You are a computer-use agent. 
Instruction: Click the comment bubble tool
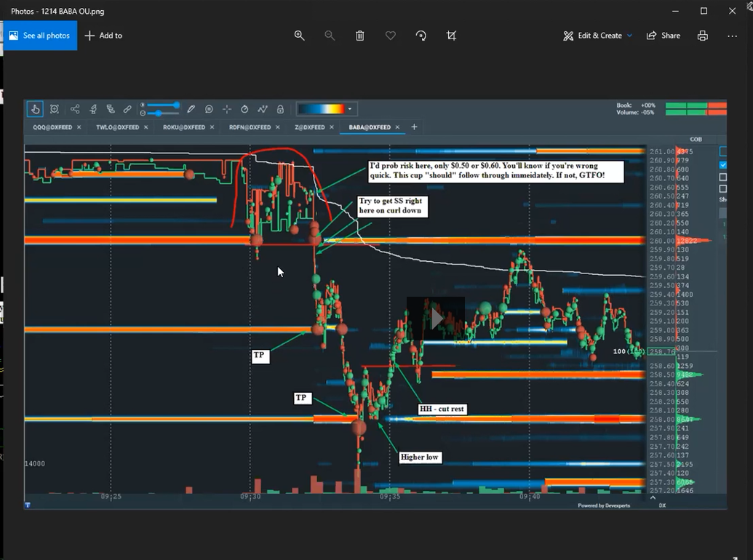[x=209, y=109]
